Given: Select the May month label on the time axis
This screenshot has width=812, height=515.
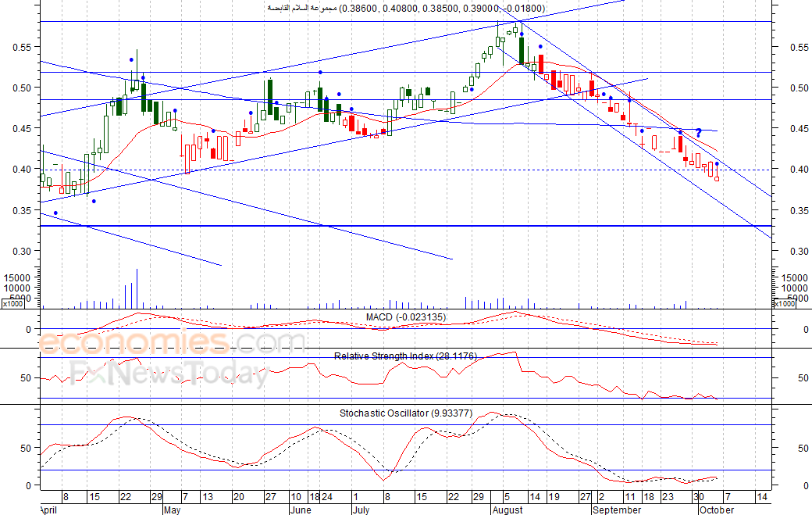Looking at the screenshot, I should click(172, 510).
